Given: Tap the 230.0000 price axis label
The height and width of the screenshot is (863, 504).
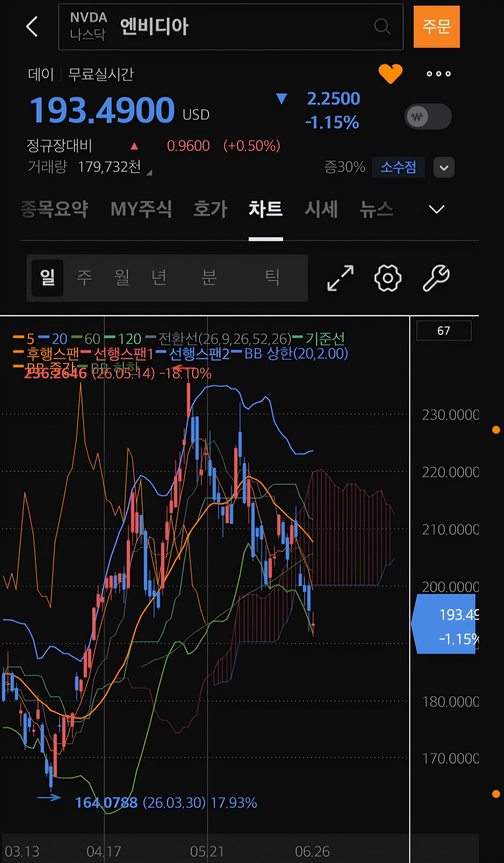Looking at the screenshot, I should click(450, 415).
